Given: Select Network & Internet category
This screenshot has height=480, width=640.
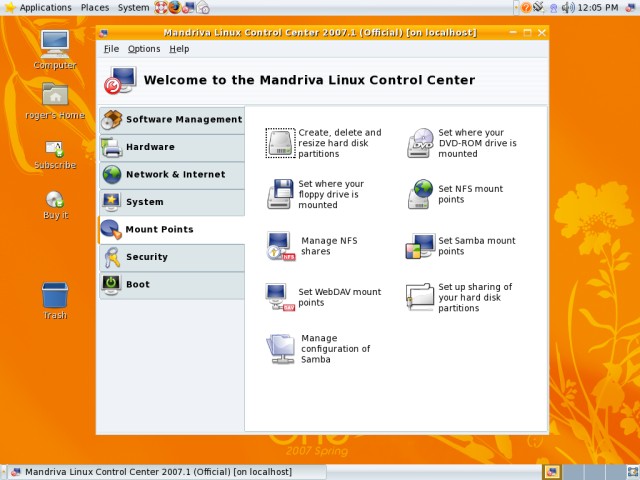Looking at the screenshot, I should coord(171,175).
